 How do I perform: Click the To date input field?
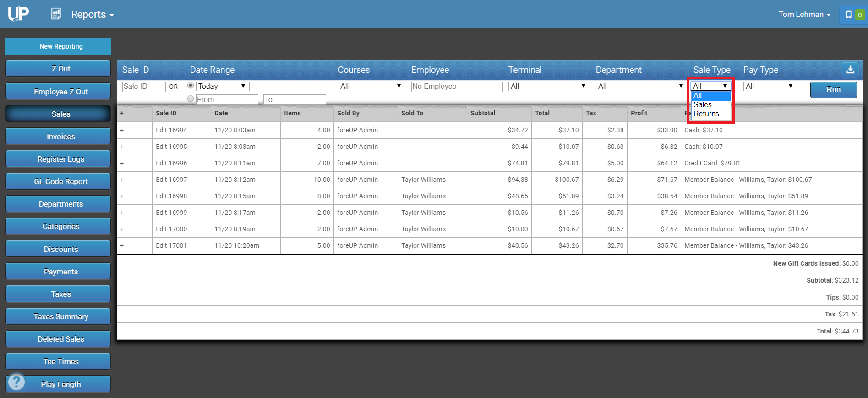tap(295, 99)
